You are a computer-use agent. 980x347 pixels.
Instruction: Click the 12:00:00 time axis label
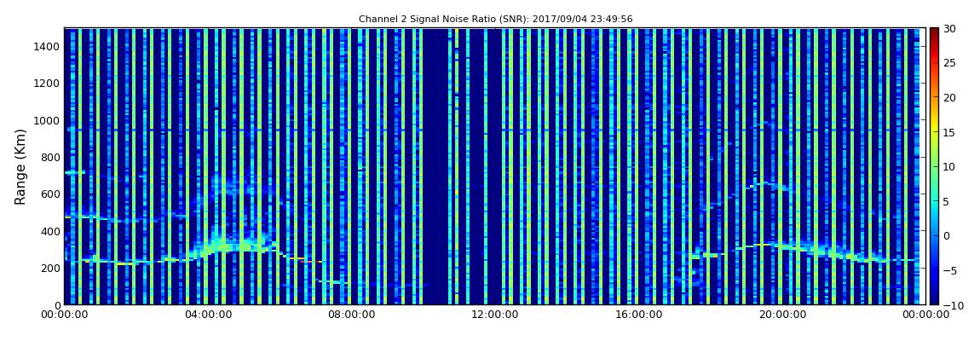493,315
